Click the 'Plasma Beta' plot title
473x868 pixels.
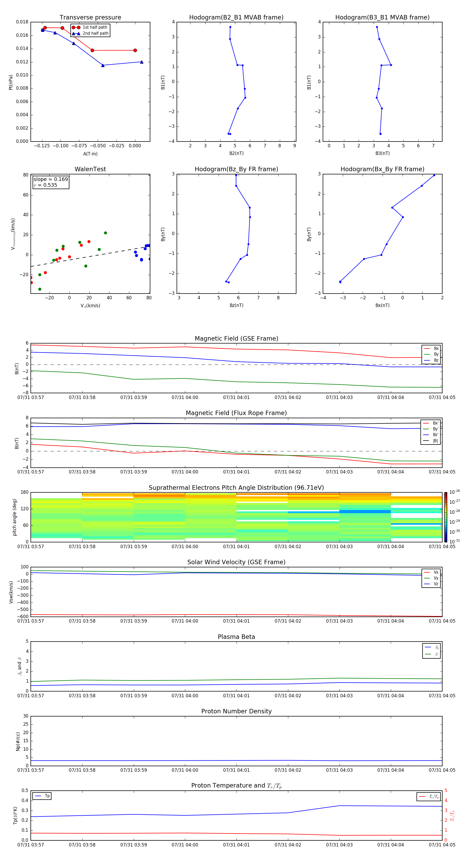236,637
